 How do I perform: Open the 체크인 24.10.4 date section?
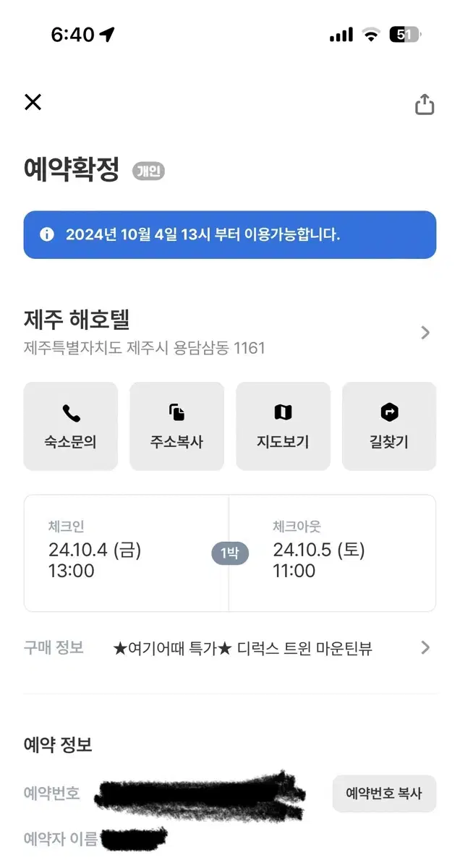[x=127, y=553]
